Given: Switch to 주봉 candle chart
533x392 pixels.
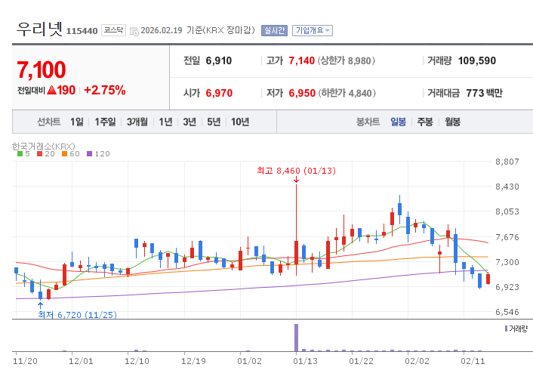Looking at the screenshot, I should (425, 122).
